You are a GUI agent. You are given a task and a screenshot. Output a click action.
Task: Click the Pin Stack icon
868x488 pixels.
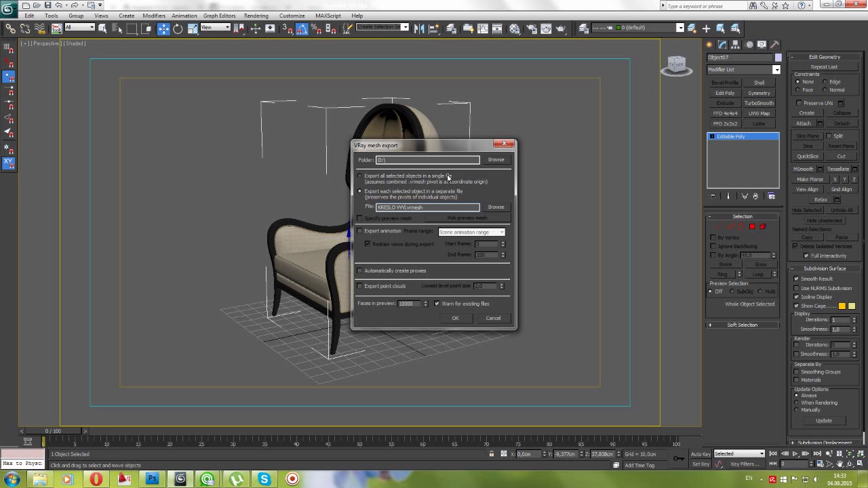(x=713, y=196)
